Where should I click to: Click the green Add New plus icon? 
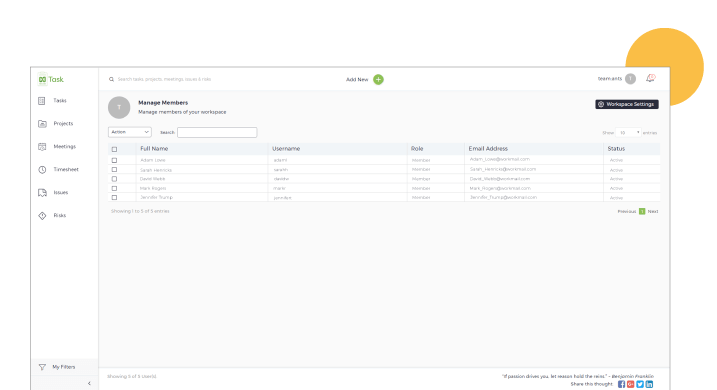(378, 80)
